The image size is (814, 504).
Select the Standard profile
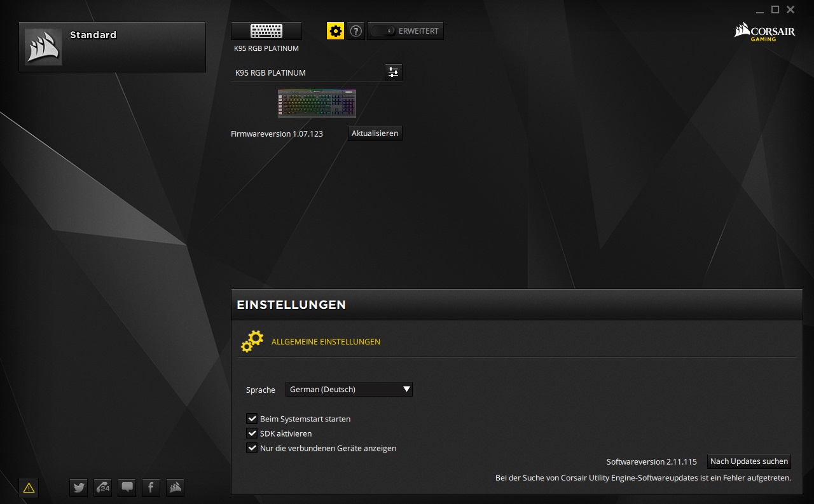[x=112, y=46]
